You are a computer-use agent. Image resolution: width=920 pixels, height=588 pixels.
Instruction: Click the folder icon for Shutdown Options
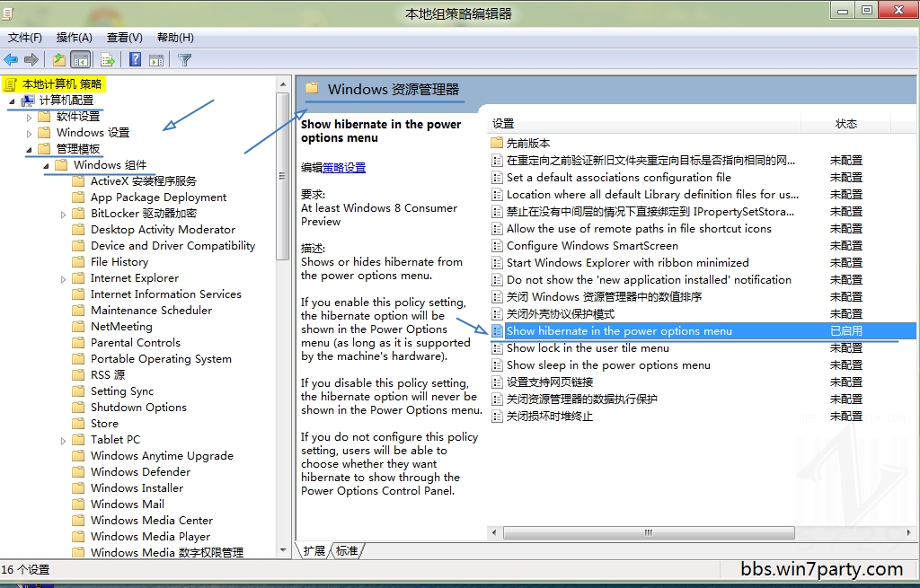78,407
